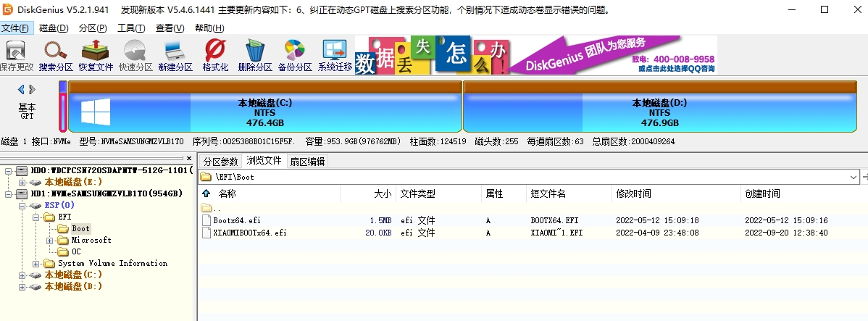Expand the 本地磁盘(E:) tree node
868x321 pixels.
point(22,182)
